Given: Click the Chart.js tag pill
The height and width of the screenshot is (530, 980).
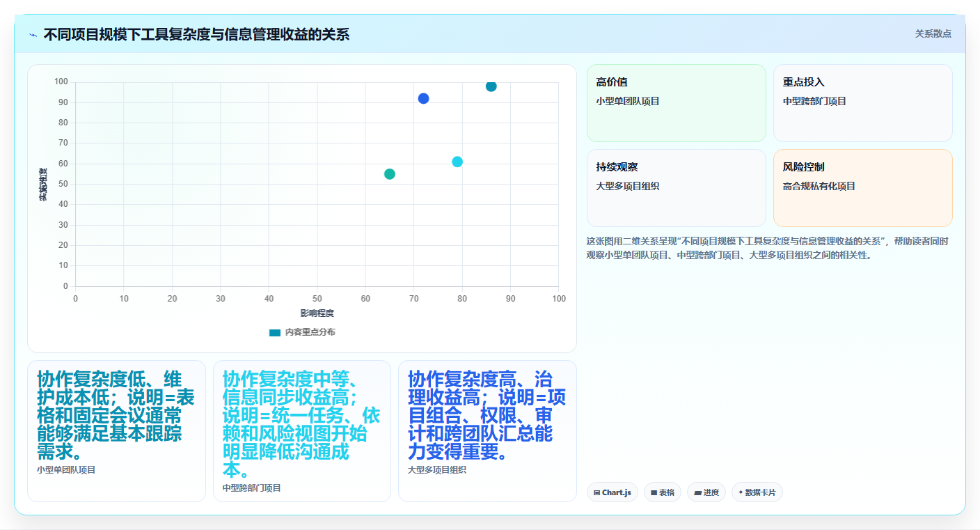Looking at the screenshot, I should [612, 492].
